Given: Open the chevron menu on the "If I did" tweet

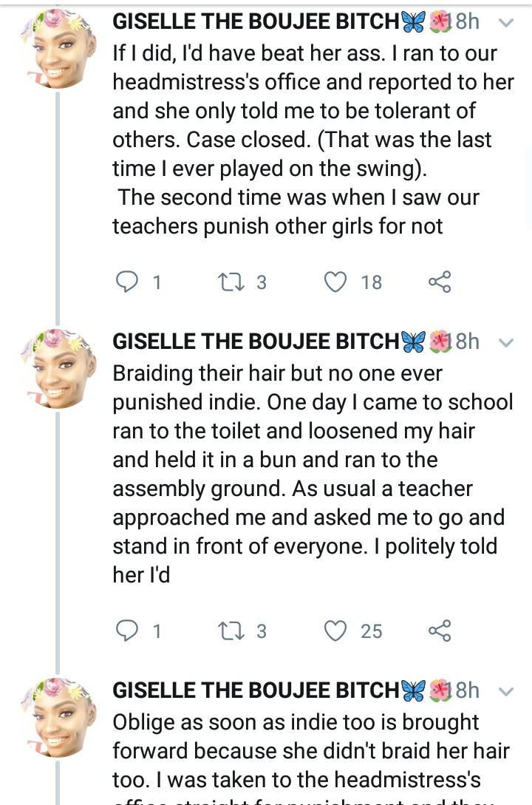Looking at the screenshot, I should tap(506, 23).
